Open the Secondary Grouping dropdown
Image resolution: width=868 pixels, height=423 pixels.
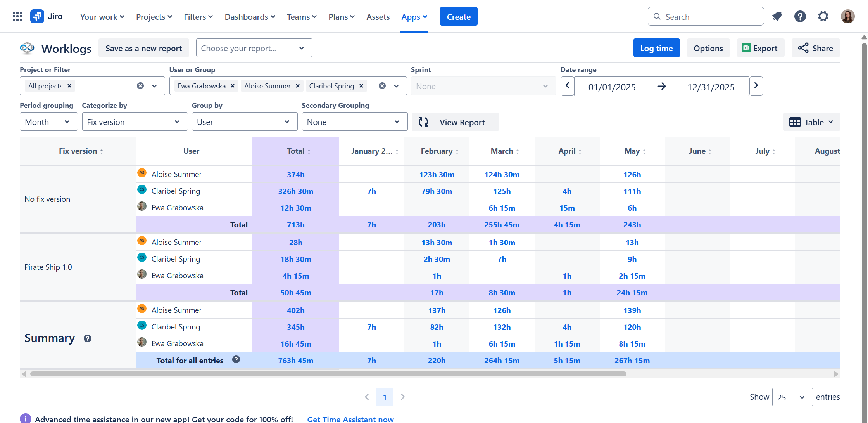(355, 122)
